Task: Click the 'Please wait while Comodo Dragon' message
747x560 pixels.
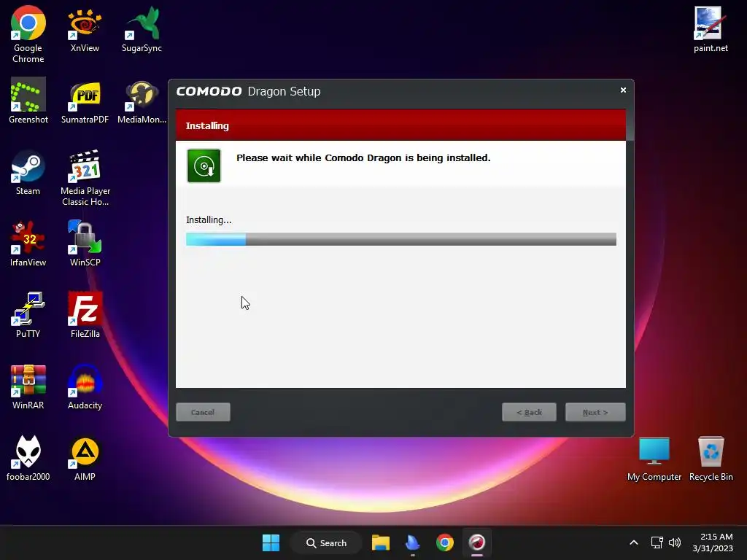Action: (363, 157)
